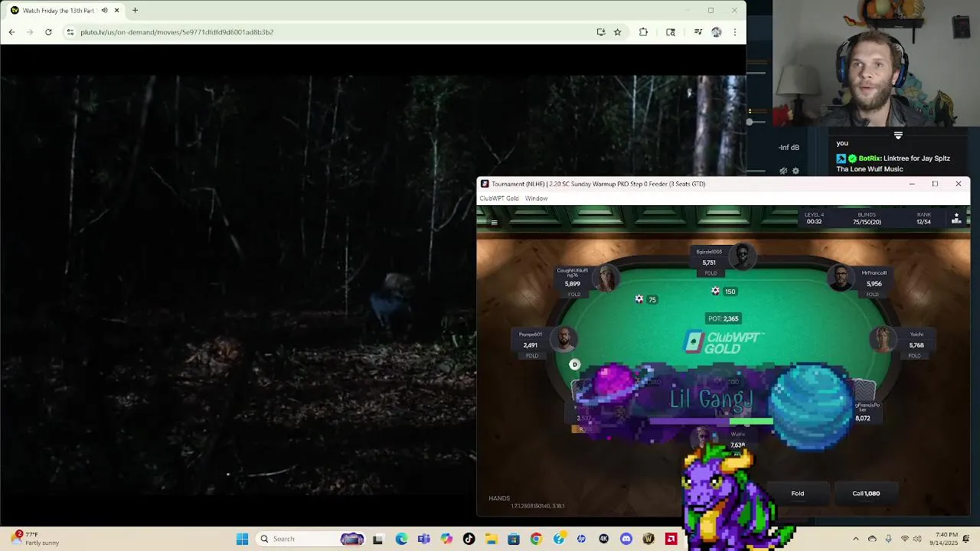Click the BotRix chat username
The width and height of the screenshot is (980, 551).
pyautogui.click(x=868, y=158)
